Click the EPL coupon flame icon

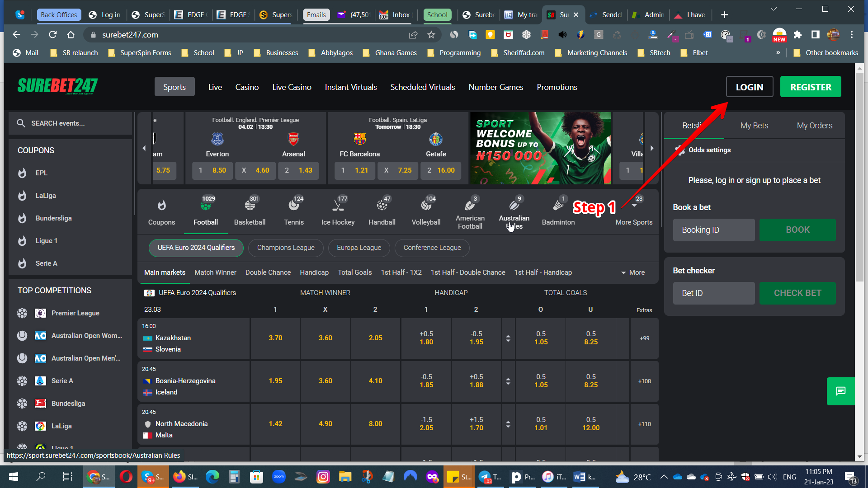pyautogui.click(x=22, y=173)
